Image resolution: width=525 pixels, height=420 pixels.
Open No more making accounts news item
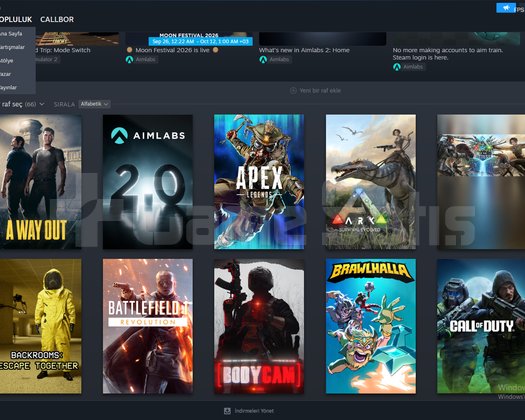(448, 54)
